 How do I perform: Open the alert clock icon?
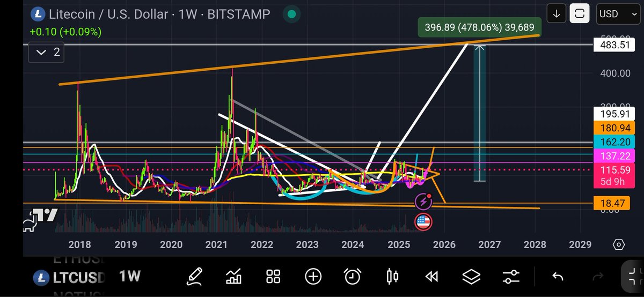(x=353, y=277)
